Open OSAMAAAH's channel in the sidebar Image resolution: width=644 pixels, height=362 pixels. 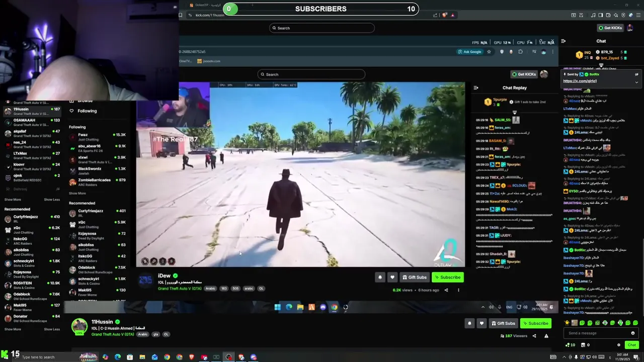tap(32, 123)
